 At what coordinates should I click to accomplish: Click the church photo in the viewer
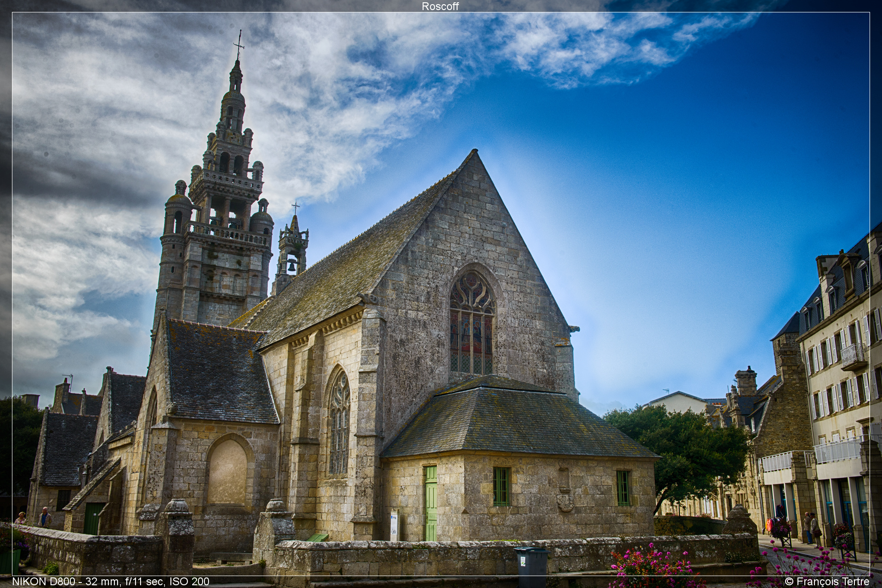point(441,294)
